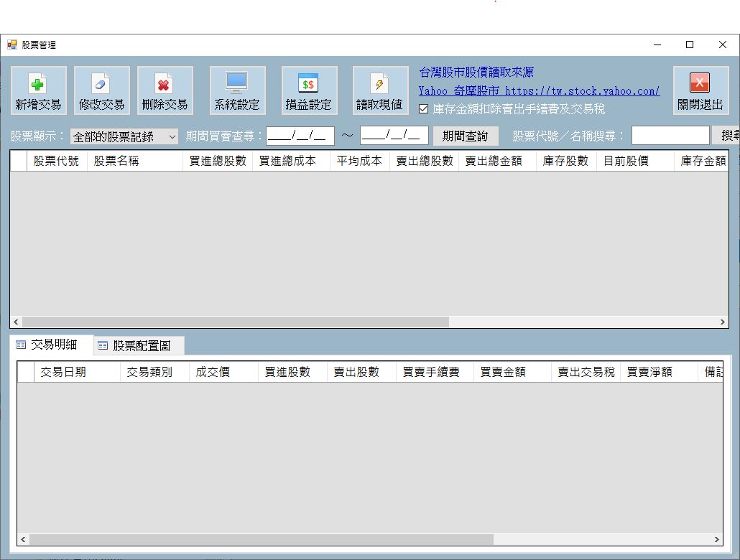Click the 台灣股市股價讀取來源 label

point(476,73)
